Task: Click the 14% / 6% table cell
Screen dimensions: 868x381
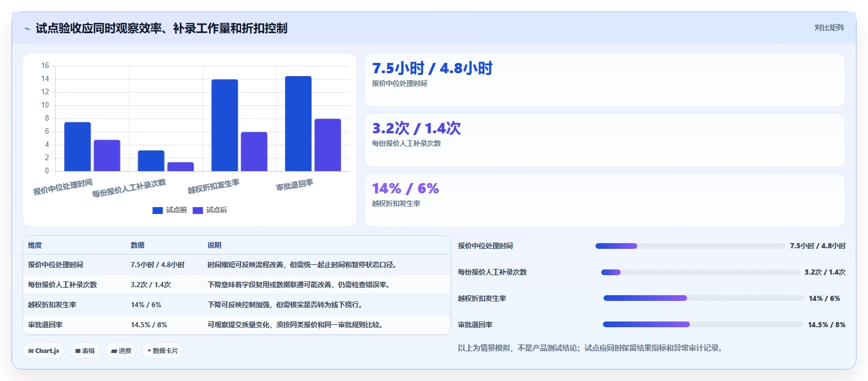Action: [146, 305]
